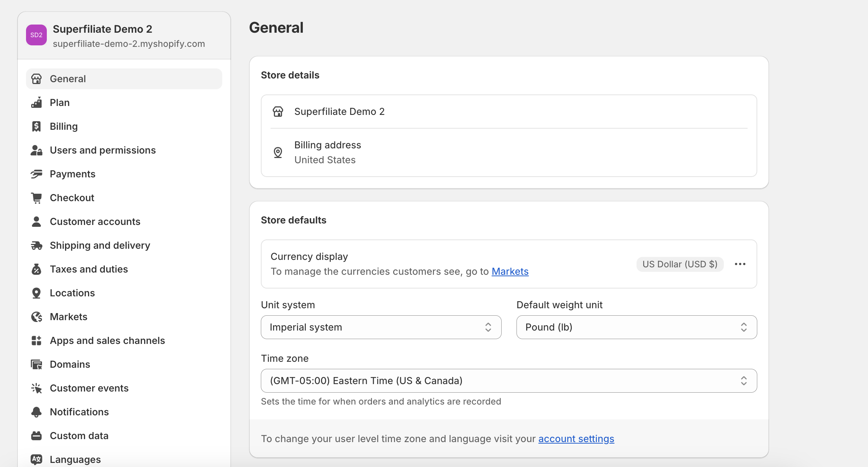The height and width of the screenshot is (467, 868).
Task: Click the Languages icon
Action: pyautogui.click(x=36, y=460)
